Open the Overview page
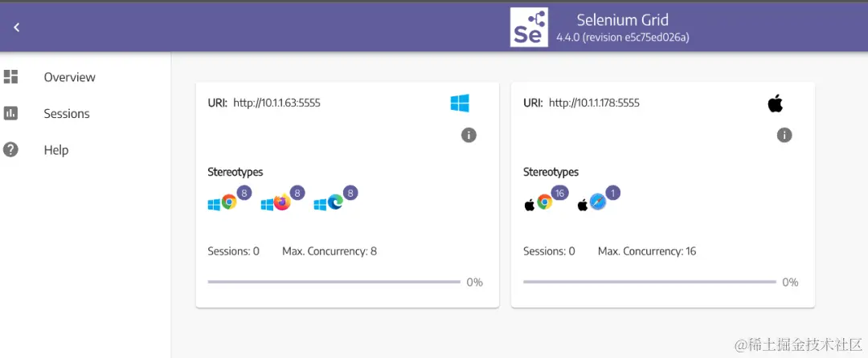This screenshot has height=358, width=868. pos(69,77)
